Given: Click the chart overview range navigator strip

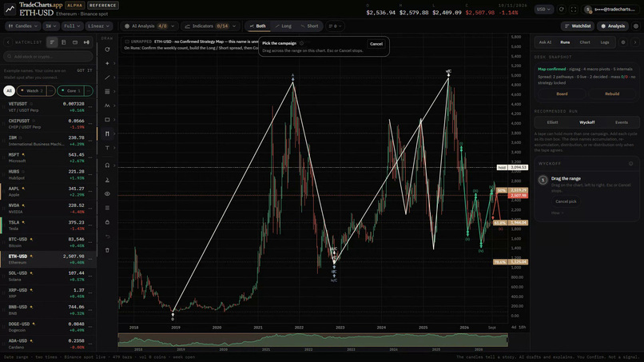Looking at the screenshot, I should tap(313, 340).
